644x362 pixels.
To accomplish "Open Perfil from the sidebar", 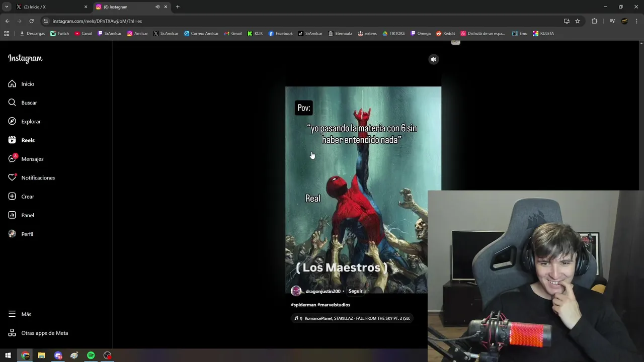I will pyautogui.click(x=21, y=234).
